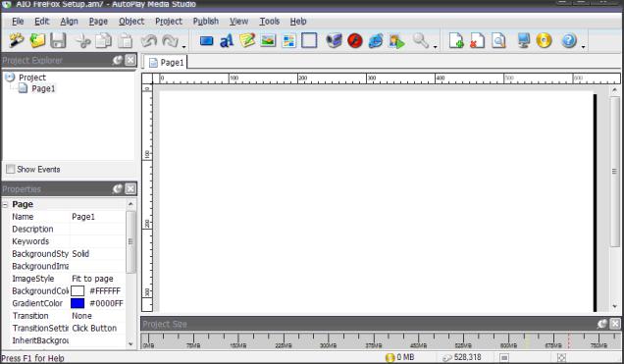Open the Tools menu
624x364 pixels.
click(270, 21)
